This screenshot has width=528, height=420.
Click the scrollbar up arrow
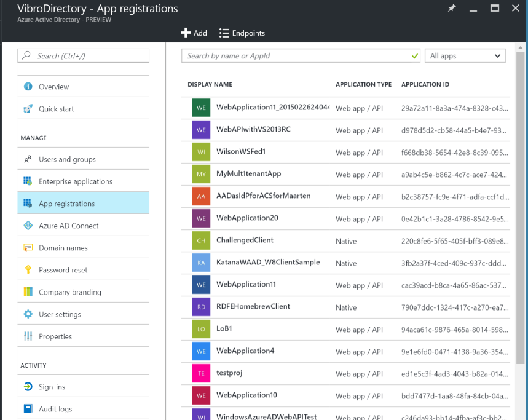click(520, 47)
